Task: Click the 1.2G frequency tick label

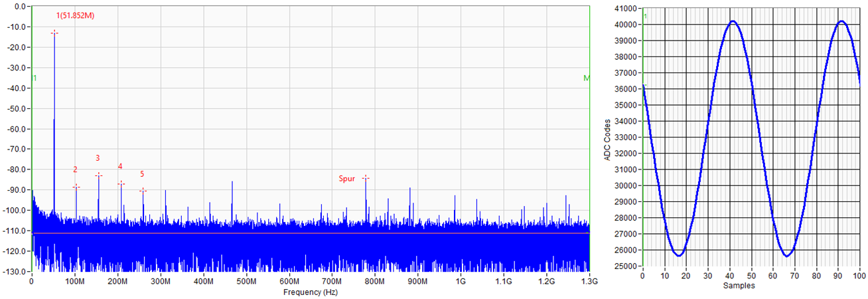Action: 546,282
